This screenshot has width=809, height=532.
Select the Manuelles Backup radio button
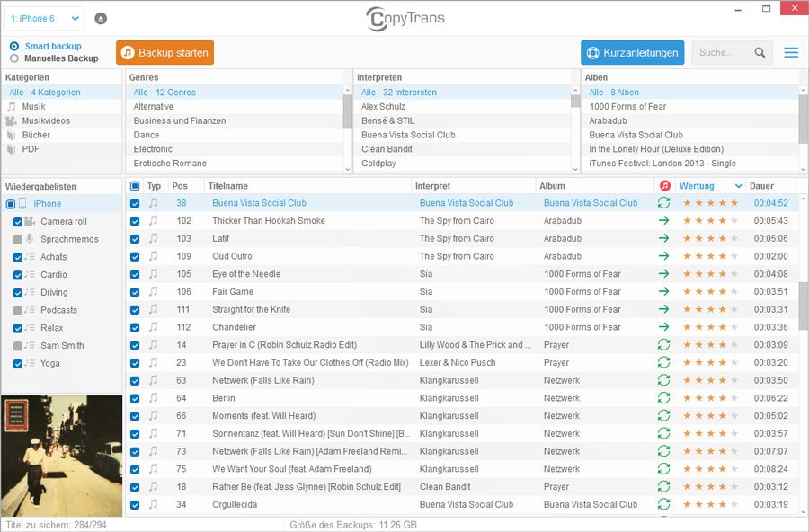[14, 58]
